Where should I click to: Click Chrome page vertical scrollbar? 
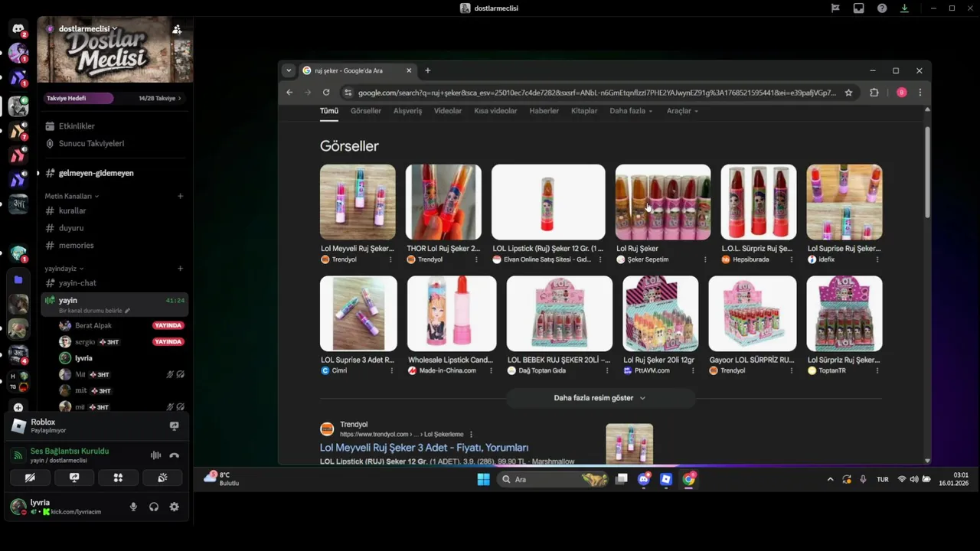(927, 171)
